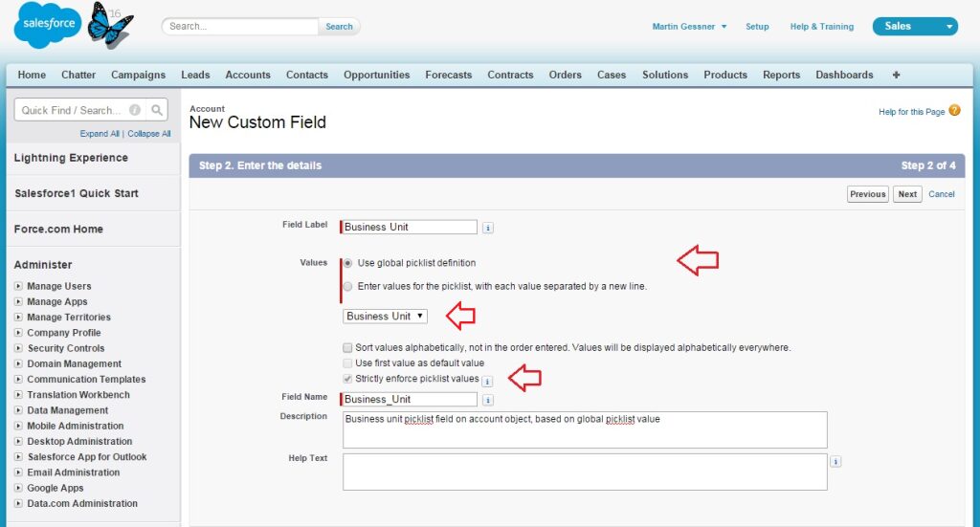This screenshot has width=980, height=527.
Task: Expand Translation Workbench section
Action: (x=18, y=395)
